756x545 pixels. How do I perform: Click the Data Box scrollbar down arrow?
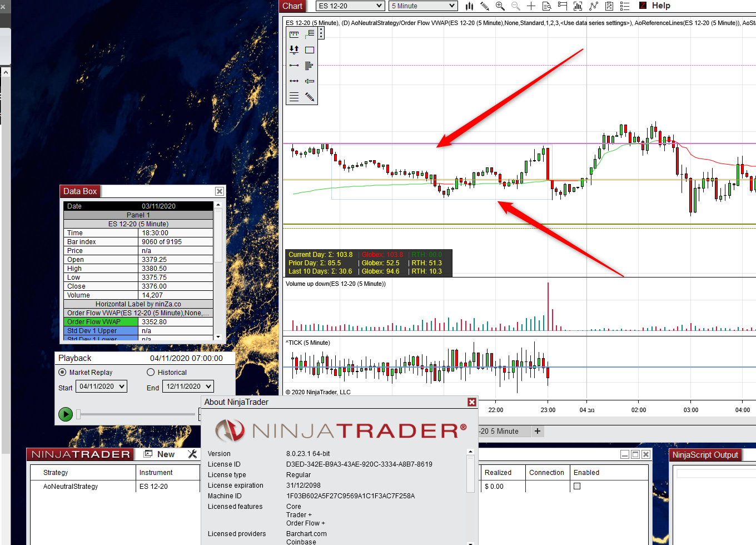pyautogui.click(x=218, y=337)
